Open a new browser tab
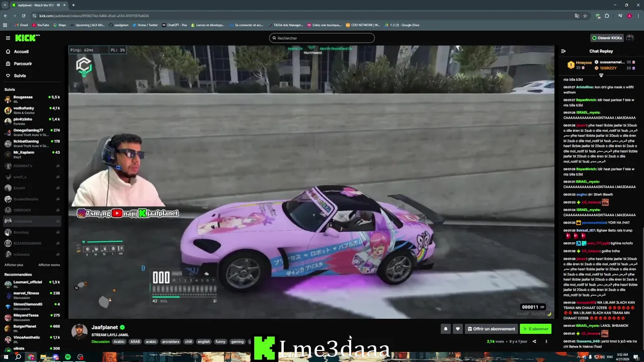Viewport: 644px width, 362px height. (73, 5)
